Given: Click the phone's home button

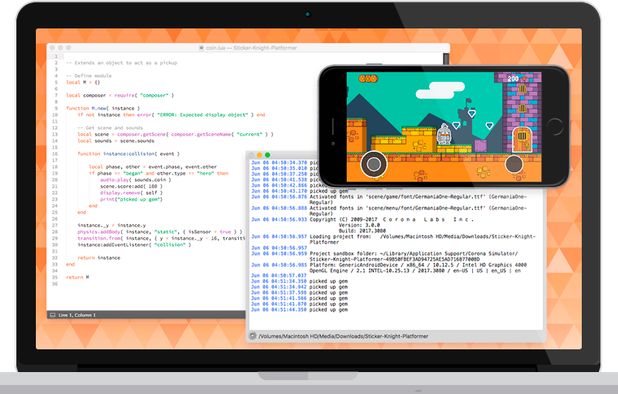Looking at the screenshot, I should click(555, 126).
